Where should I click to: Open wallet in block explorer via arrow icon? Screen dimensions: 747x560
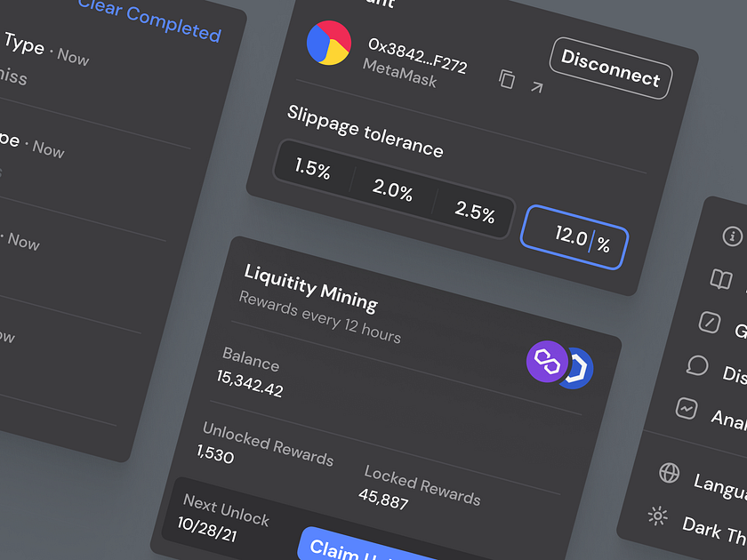[x=538, y=86]
